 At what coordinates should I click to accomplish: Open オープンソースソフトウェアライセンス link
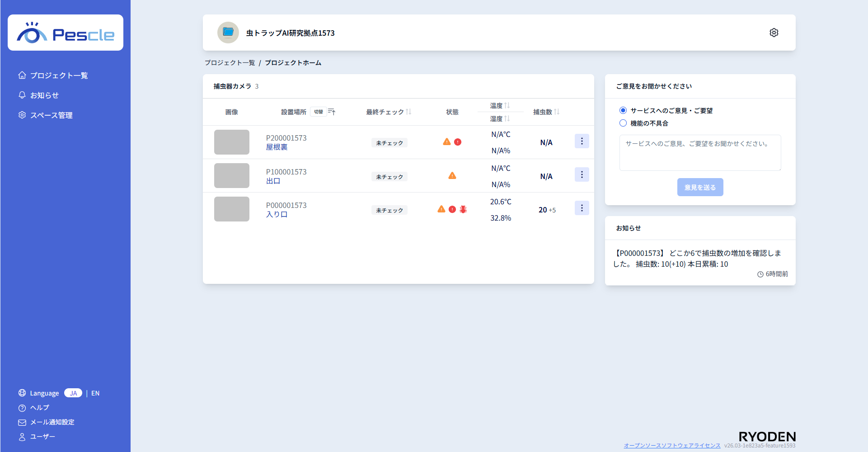(672, 445)
